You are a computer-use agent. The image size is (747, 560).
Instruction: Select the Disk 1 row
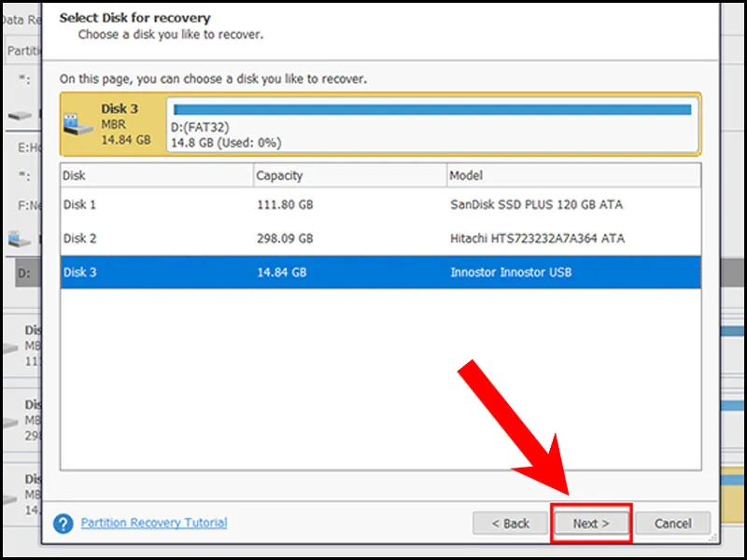380,204
